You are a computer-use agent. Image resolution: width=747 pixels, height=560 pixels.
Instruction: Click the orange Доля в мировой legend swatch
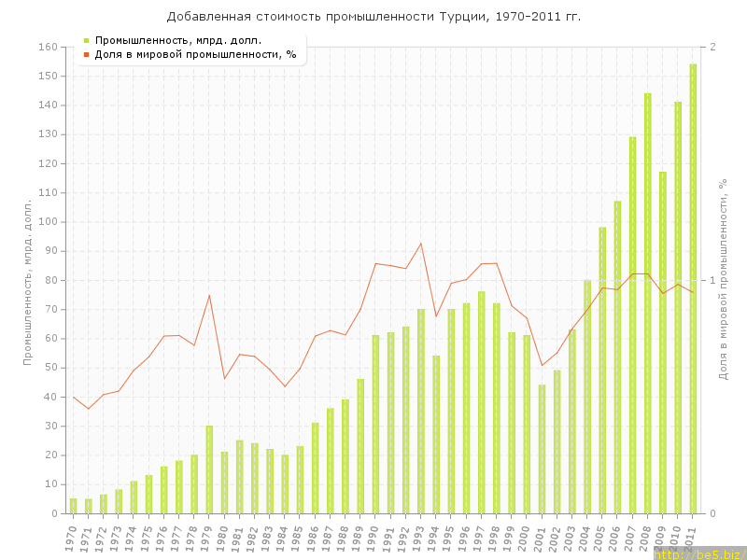tap(86, 54)
